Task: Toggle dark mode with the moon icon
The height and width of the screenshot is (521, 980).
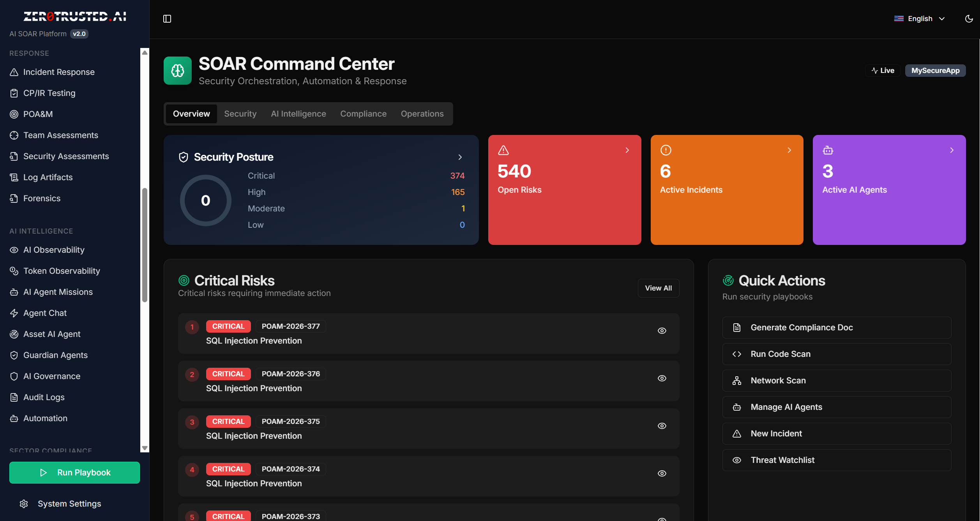Action: (x=969, y=19)
